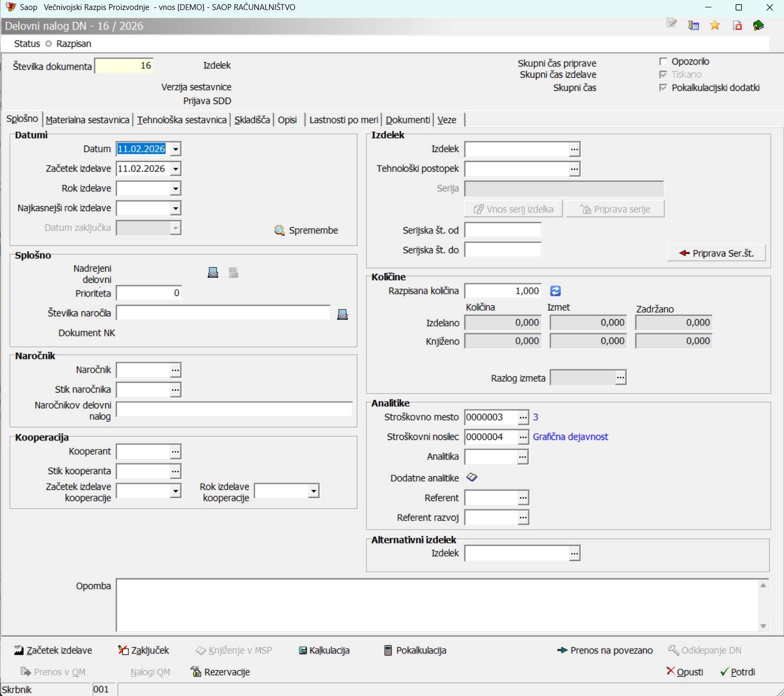The image size is (784, 696).
Task: Click the Priprava Ser.št. button
Action: coord(716,253)
